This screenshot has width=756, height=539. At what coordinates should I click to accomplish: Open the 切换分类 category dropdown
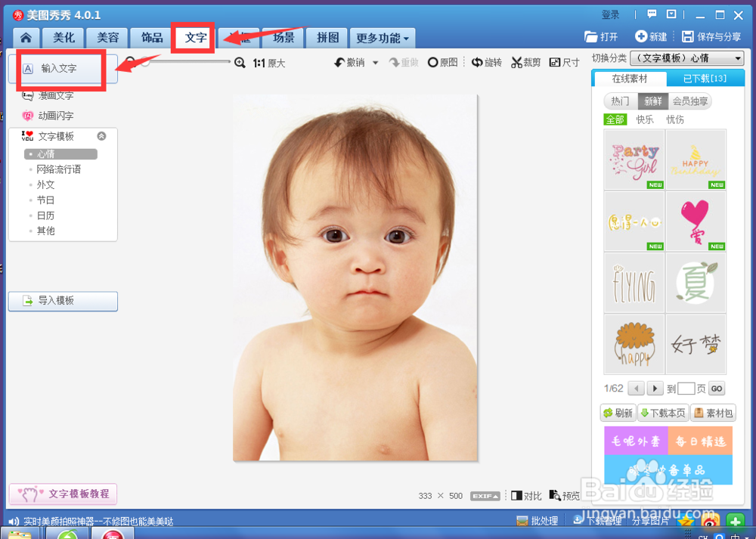pyautogui.click(x=686, y=57)
